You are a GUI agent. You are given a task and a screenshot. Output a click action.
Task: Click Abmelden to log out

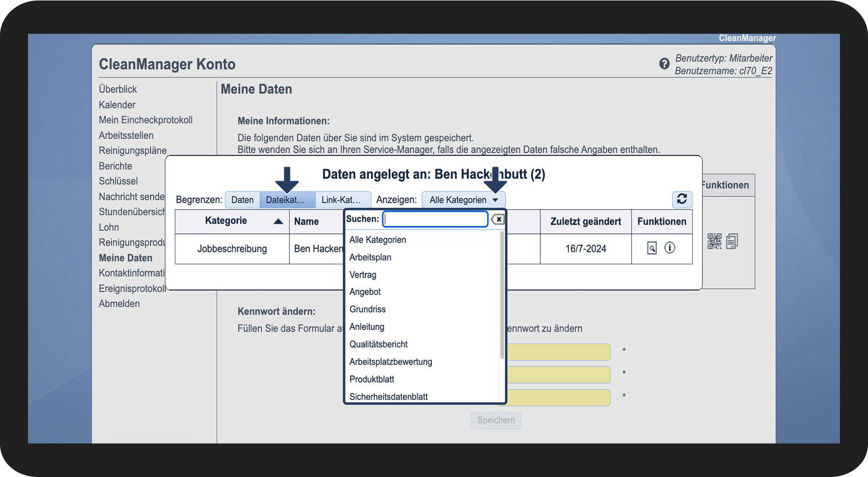119,304
